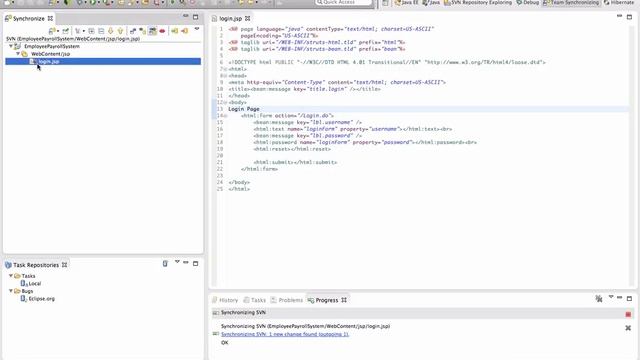This screenshot has height=360, width=640.
Task: Switch to Debug perspective
Action: click(527, 2)
